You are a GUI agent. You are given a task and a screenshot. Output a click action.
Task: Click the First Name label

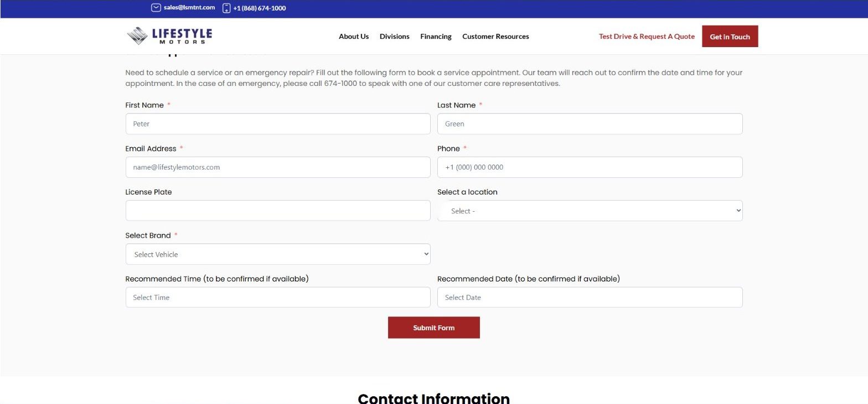(x=144, y=105)
